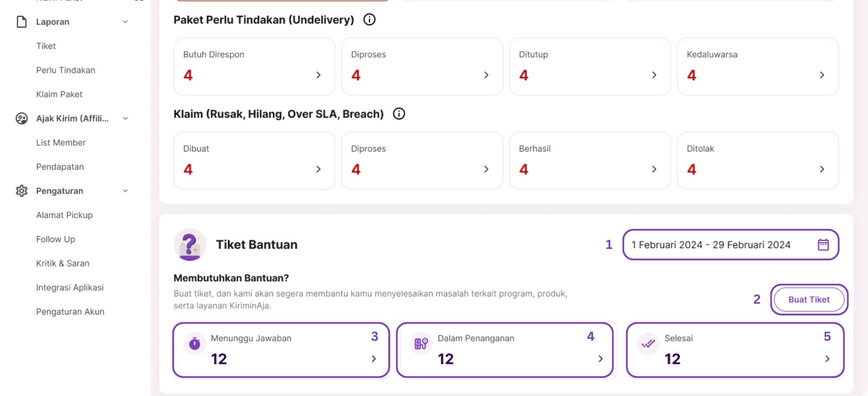The image size is (868, 396).
Task: Collapse the Laporan menu chevron
Action: point(125,22)
